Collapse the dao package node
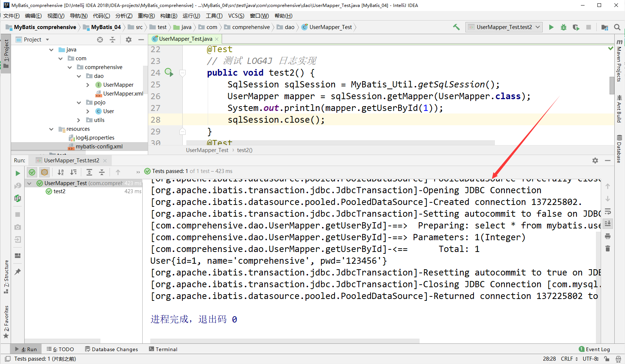The width and height of the screenshot is (625, 364). click(79, 76)
